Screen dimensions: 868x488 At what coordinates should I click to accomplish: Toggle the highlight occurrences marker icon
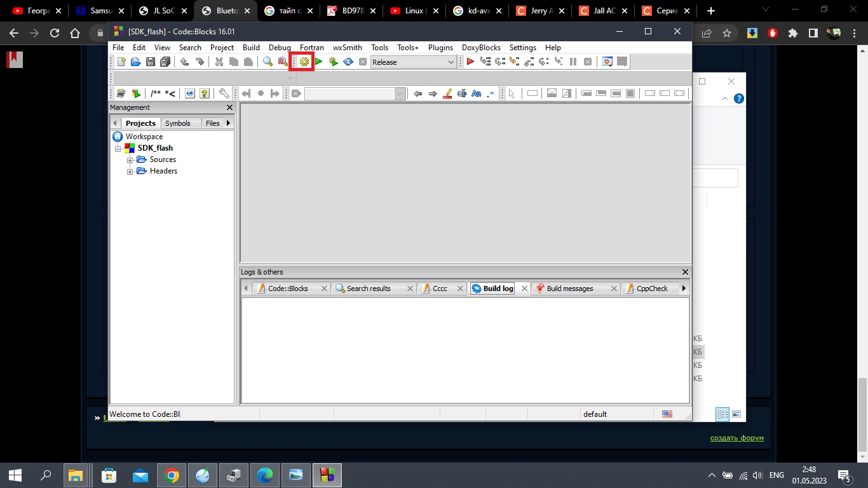447,93
